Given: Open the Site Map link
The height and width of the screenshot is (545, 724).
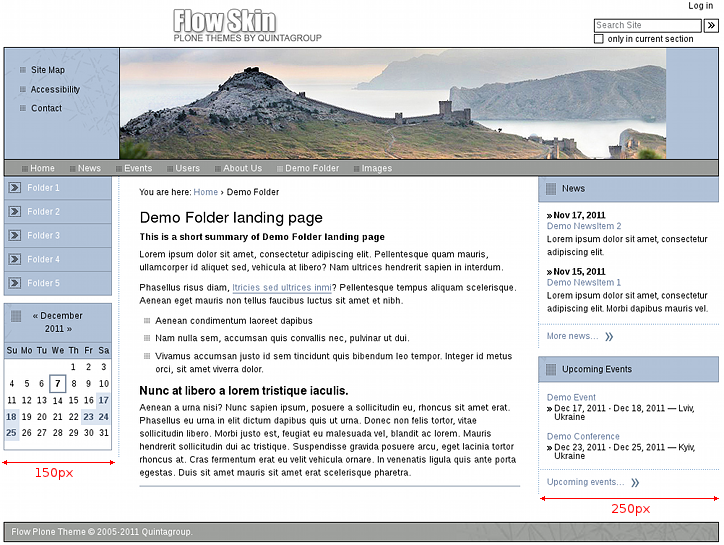Looking at the screenshot, I should click(x=47, y=70).
